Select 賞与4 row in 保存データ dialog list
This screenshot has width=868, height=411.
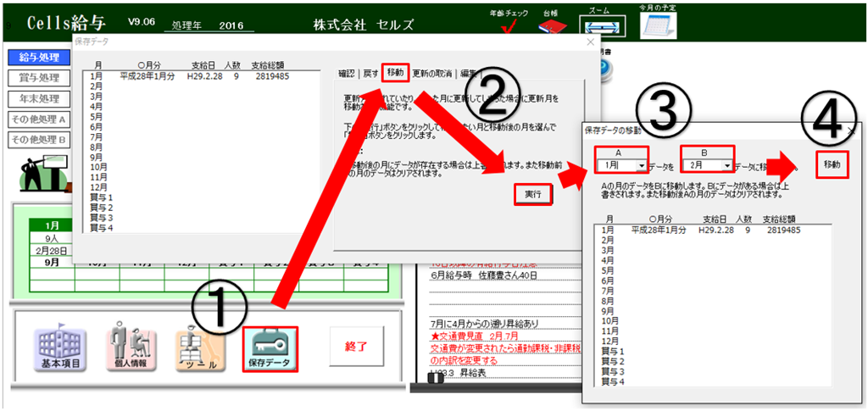click(201, 227)
